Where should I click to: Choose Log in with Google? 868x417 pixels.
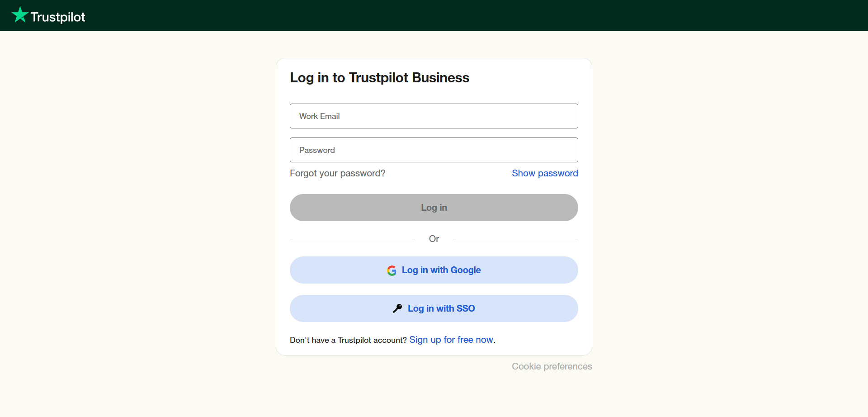tap(434, 270)
